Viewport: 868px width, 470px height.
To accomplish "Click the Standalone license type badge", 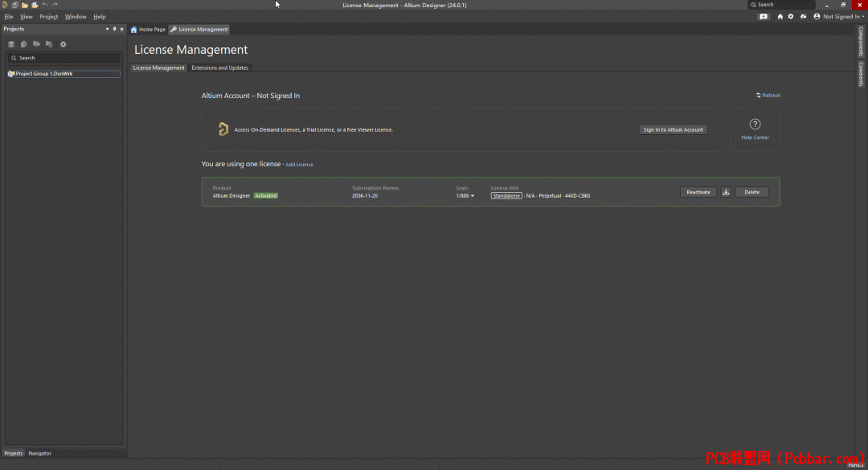I will (506, 196).
